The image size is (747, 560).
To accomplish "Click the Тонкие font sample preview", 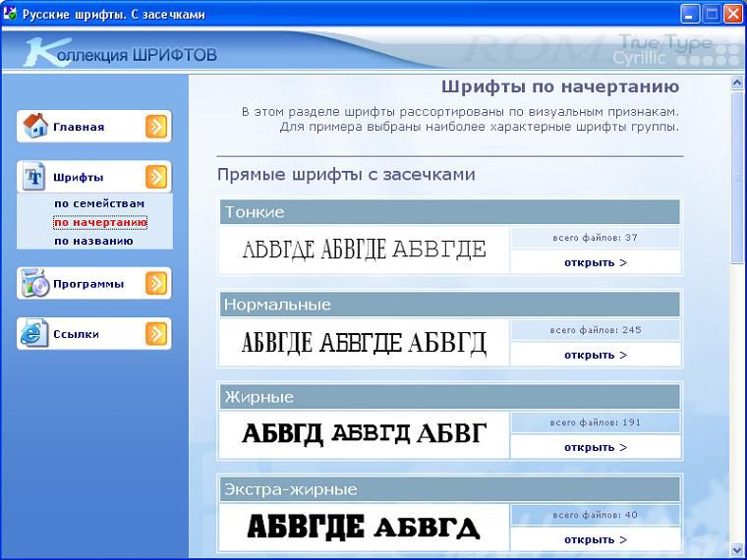I will click(364, 250).
